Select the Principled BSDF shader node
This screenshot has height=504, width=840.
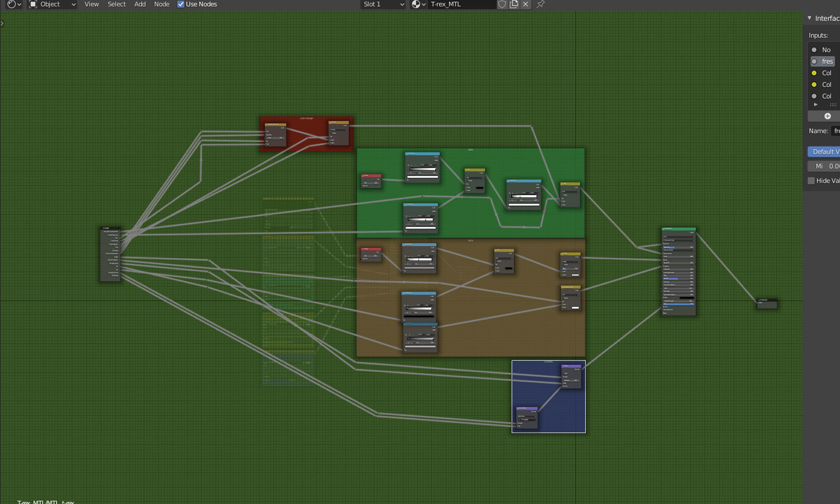click(x=679, y=272)
